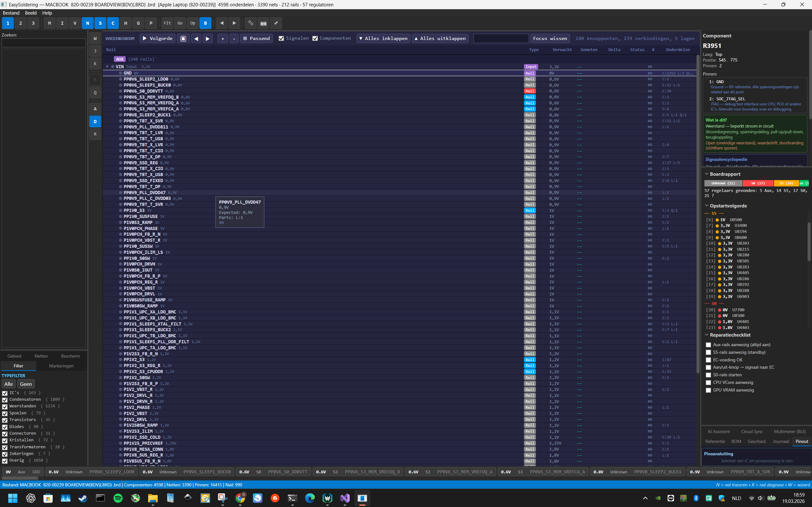Click the Alles inklappen button

tap(383, 39)
